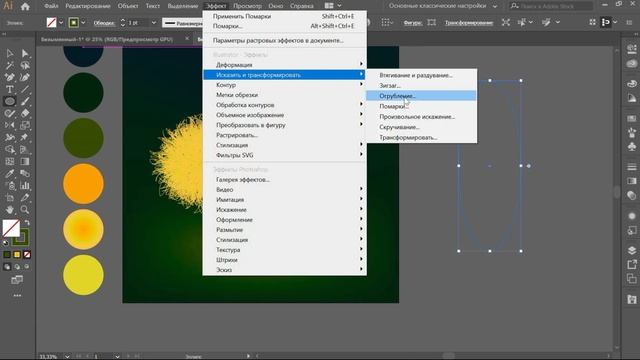Set paint mode to Gradient

(17, 255)
